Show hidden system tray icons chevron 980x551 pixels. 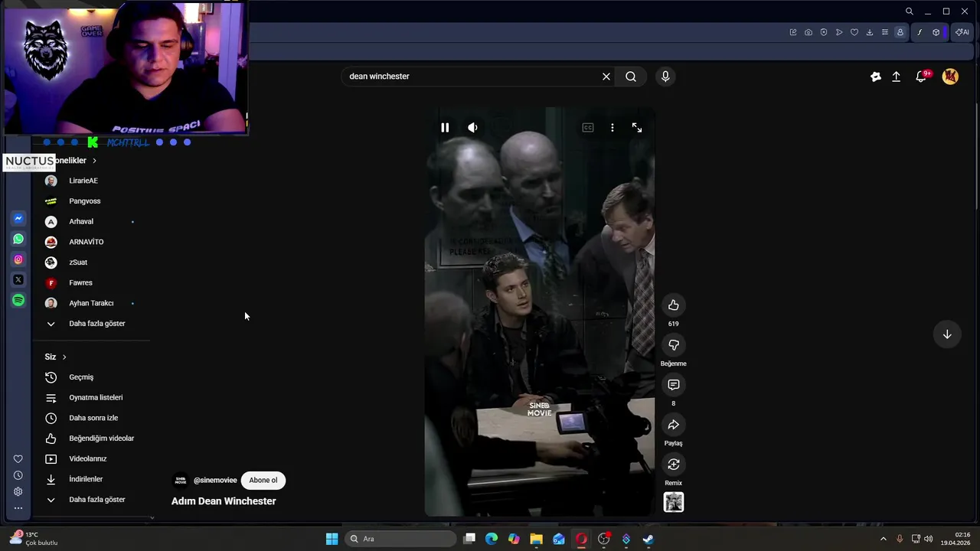point(883,539)
